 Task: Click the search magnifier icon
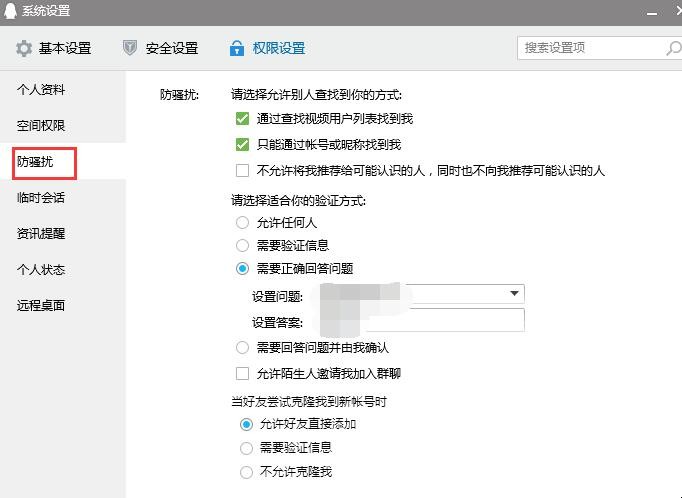672,48
